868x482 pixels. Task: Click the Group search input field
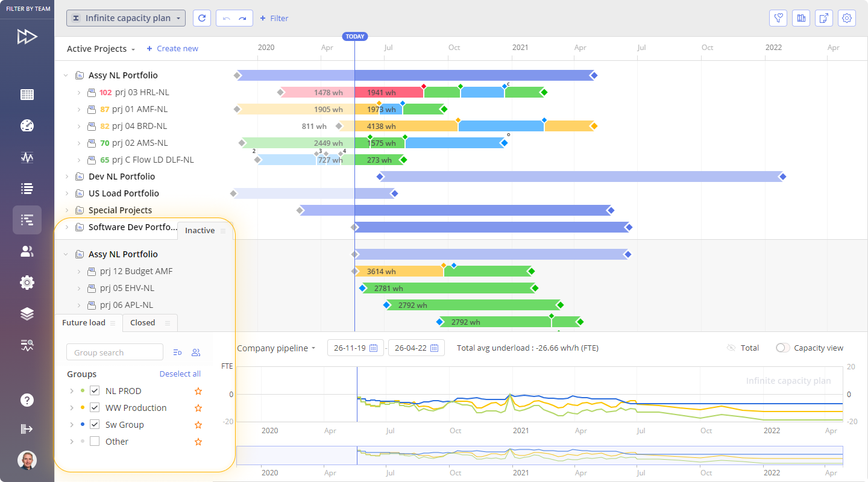(115, 352)
